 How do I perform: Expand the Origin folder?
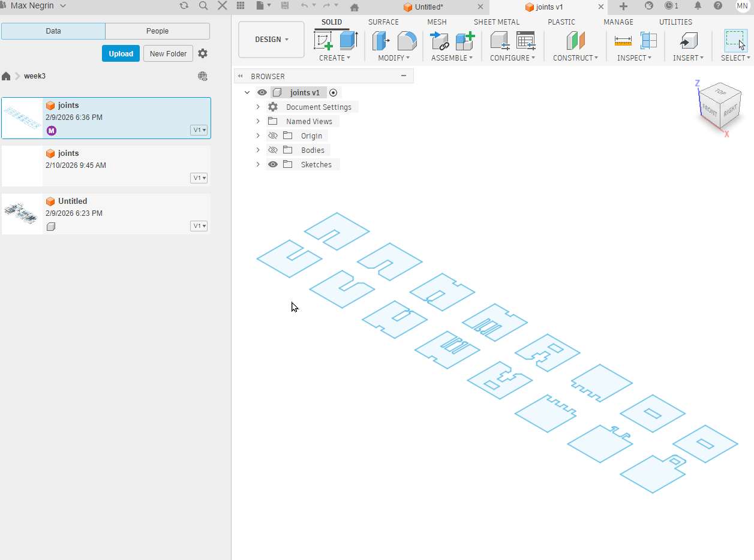pyautogui.click(x=258, y=136)
